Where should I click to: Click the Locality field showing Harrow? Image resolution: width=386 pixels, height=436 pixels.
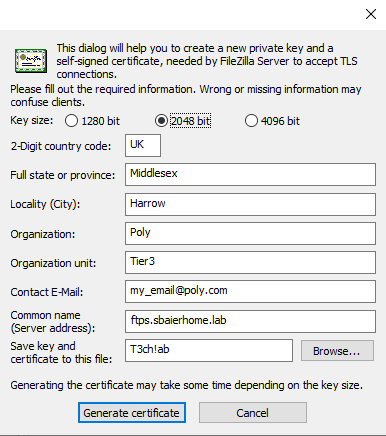[250, 204]
